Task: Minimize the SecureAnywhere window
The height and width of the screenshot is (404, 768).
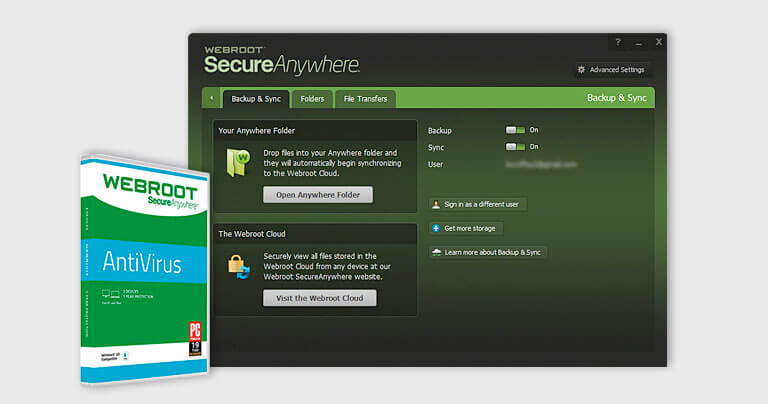Action: [639, 43]
